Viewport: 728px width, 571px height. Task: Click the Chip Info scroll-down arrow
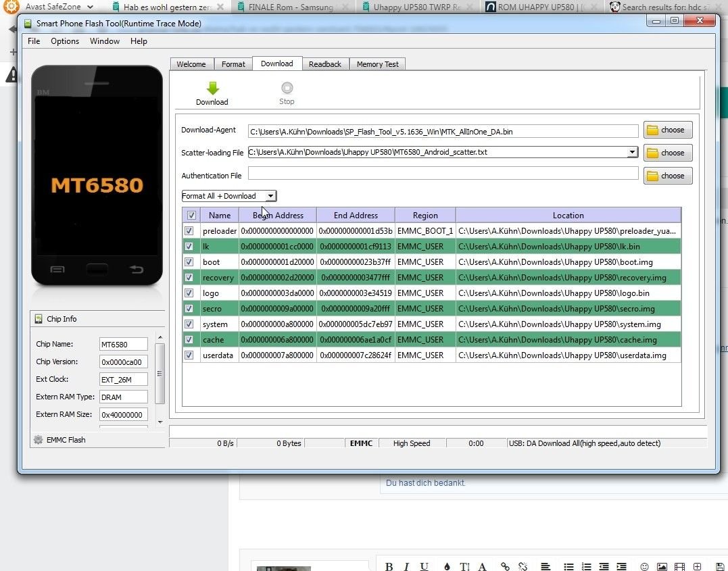[x=160, y=422]
